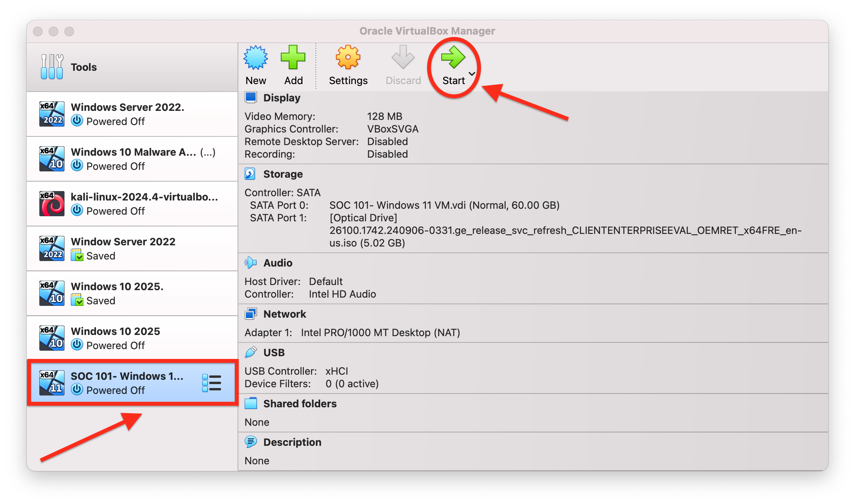This screenshot has width=855, height=504.
Task: Click the Description None value
Action: click(x=257, y=461)
